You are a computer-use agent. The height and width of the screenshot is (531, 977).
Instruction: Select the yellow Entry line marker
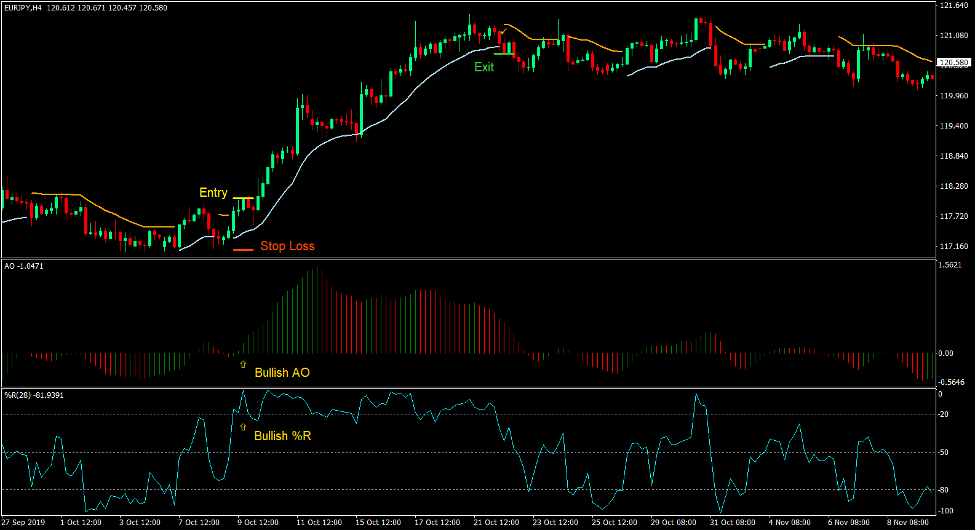(x=243, y=199)
